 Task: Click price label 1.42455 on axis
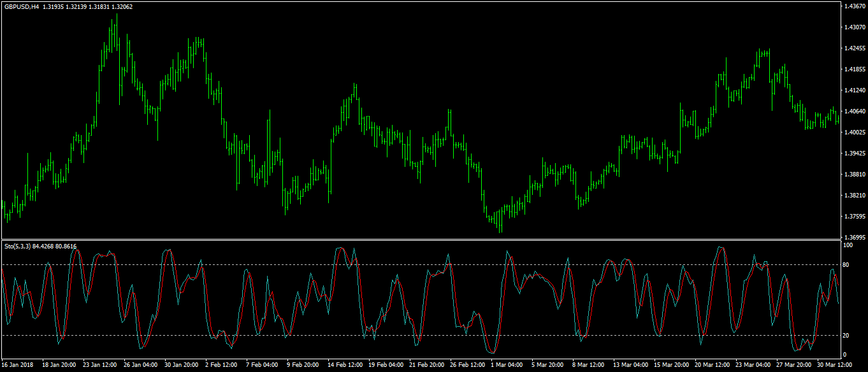[x=853, y=48]
